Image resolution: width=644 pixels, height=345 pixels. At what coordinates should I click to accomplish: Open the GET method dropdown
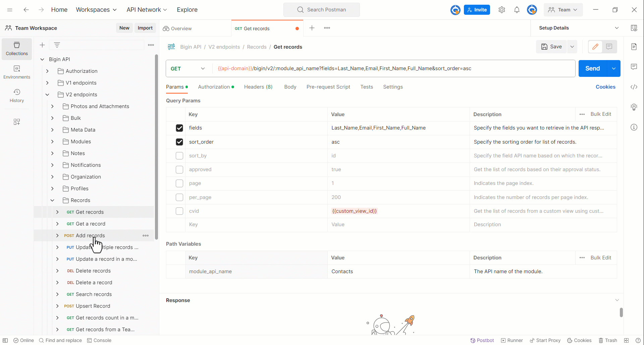[x=189, y=68]
